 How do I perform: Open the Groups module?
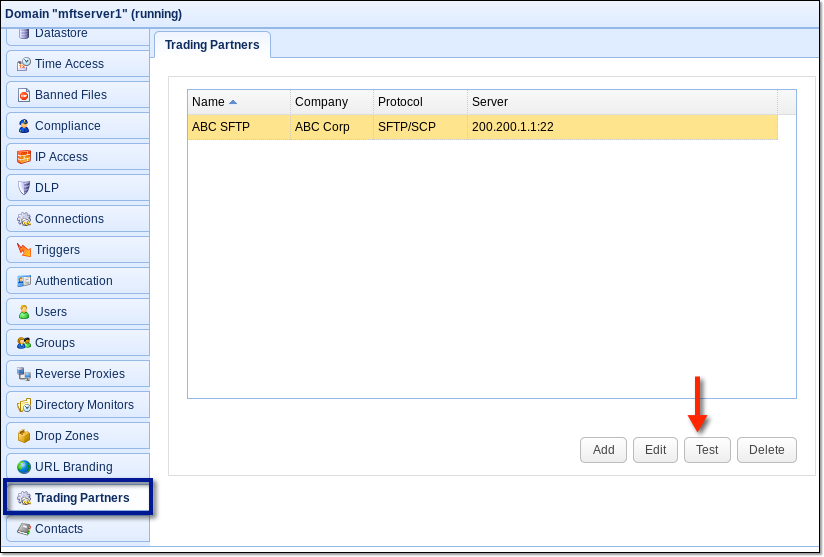coord(78,343)
